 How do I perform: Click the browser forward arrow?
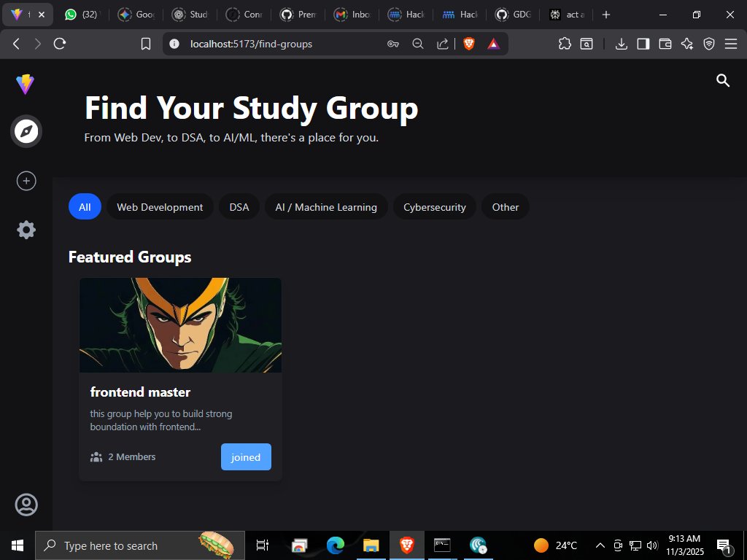(x=38, y=44)
